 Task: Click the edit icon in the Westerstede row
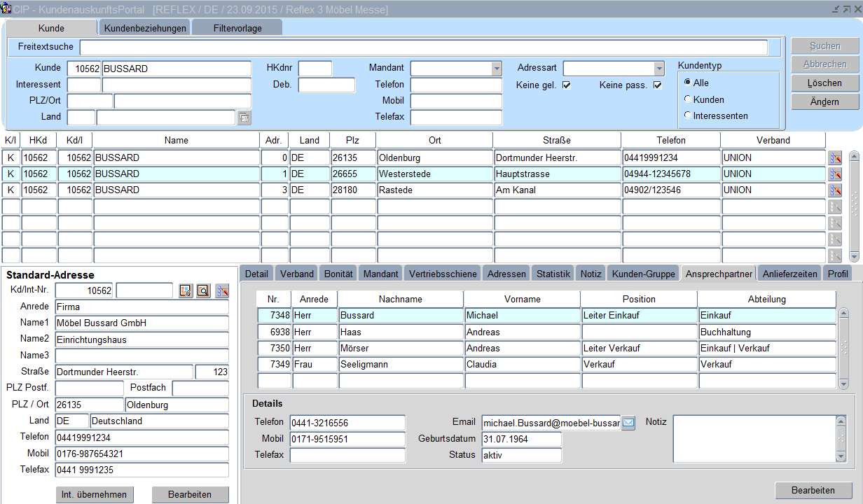(834, 174)
